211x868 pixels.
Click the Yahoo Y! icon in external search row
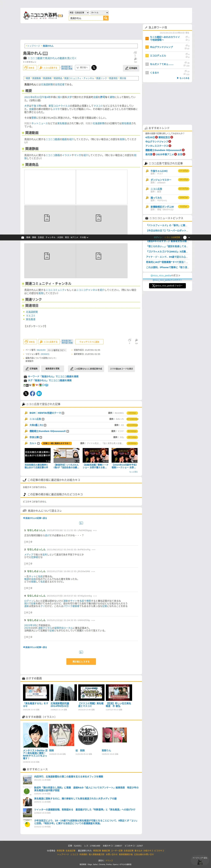coord(36,385)
